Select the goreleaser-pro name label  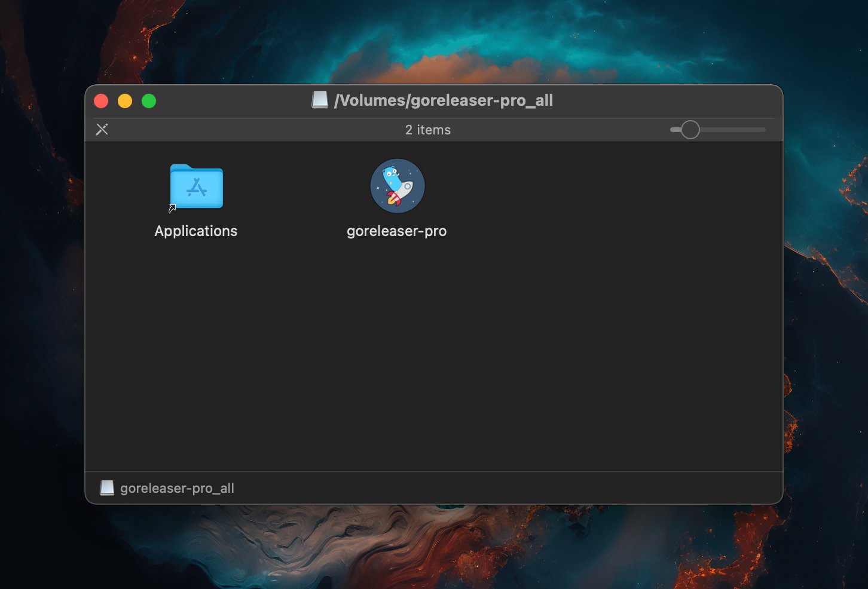tap(398, 231)
